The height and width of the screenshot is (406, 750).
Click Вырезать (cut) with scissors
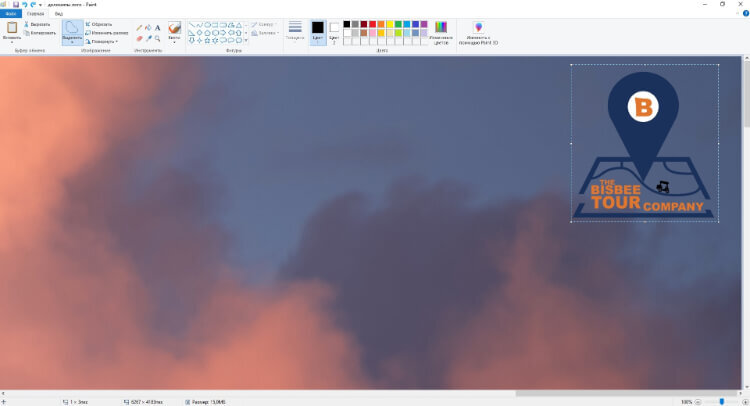coord(37,24)
